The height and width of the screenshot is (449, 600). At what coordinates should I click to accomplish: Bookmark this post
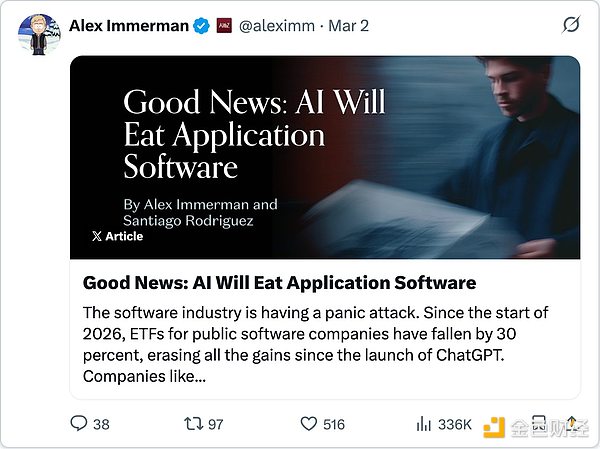pos(536,424)
